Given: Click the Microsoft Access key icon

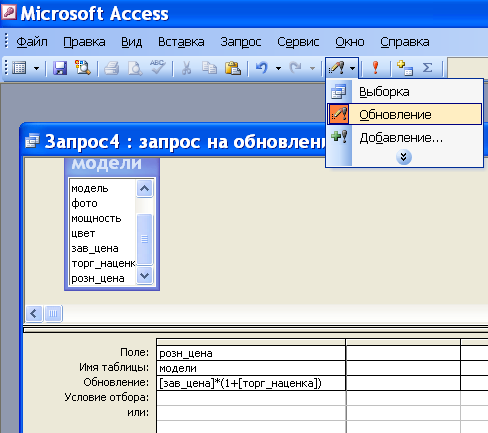Looking at the screenshot, I should 9,13.
